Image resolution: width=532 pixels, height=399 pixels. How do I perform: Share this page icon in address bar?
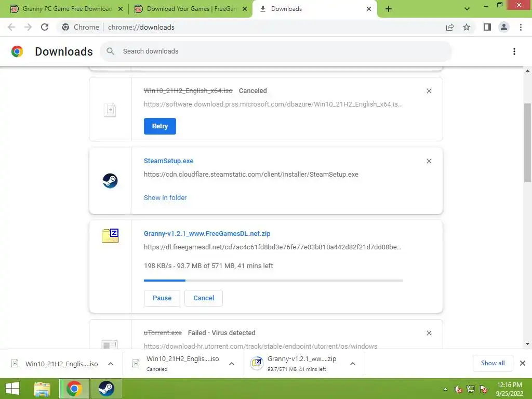pos(450,27)
